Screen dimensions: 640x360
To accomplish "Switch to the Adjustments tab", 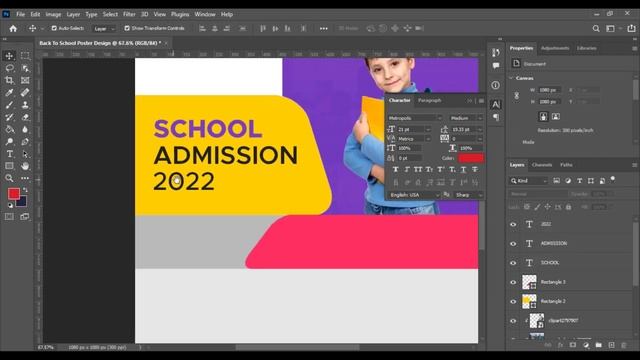I will tap(555, 48).
